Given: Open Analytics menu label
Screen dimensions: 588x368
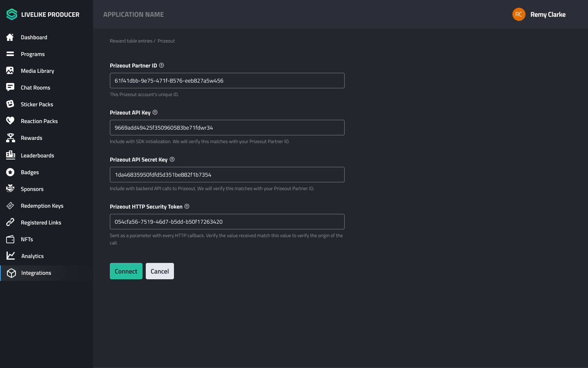Looking at the screenshot, I should 32,256.
